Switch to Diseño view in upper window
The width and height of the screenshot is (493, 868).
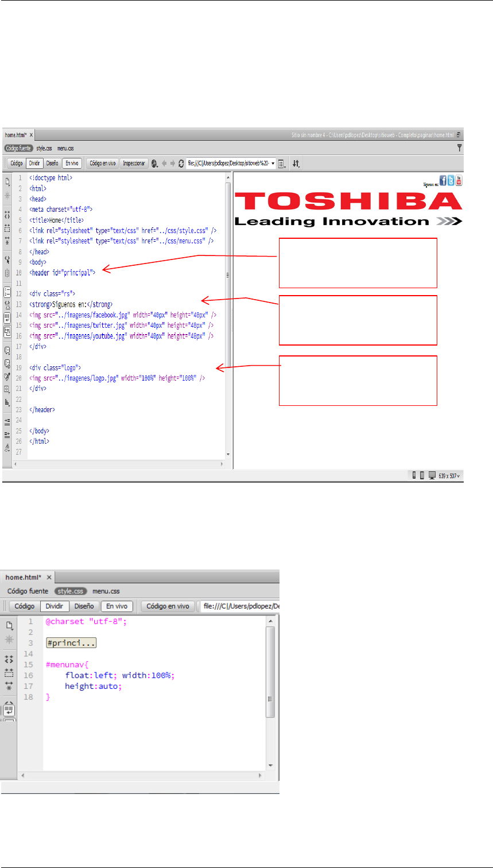click(52, 163)
